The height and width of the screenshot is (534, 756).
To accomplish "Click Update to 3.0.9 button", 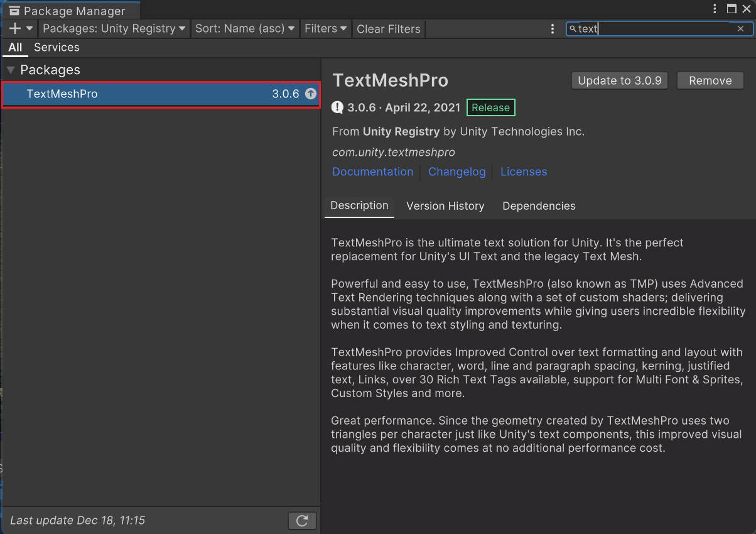I will tap(619, 80).
